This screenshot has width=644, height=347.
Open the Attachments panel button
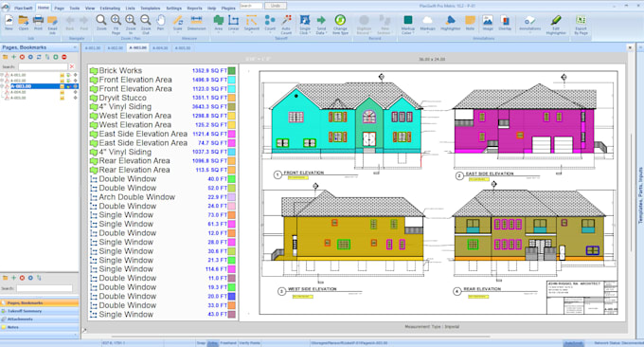pyautogui.click(x=40, y=320)
